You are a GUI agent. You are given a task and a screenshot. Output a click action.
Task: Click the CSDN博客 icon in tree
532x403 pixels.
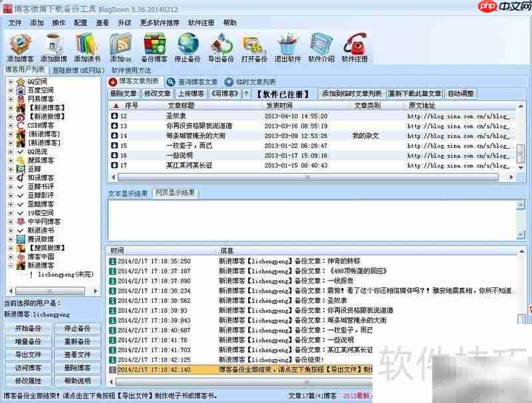(21, 126)
